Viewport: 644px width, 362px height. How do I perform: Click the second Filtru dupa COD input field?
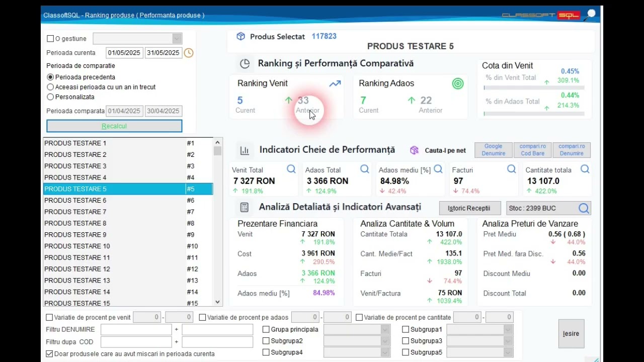(217, 342)
